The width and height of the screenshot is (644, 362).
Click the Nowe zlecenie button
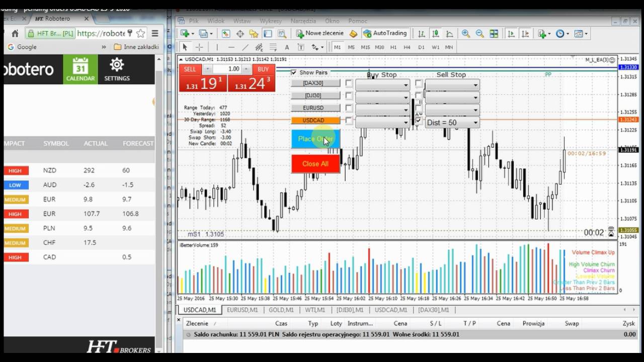coord(319,34)
